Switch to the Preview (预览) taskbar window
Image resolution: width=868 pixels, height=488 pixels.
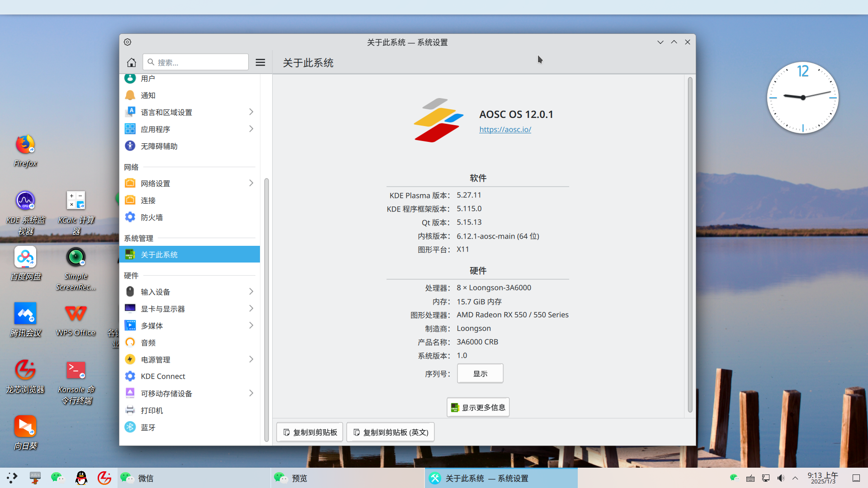347,478
